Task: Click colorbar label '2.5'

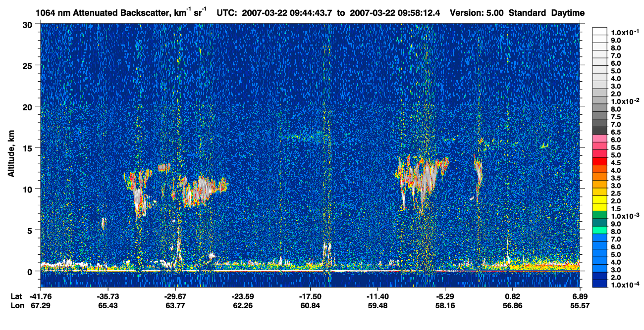Action: coord(616,193)
